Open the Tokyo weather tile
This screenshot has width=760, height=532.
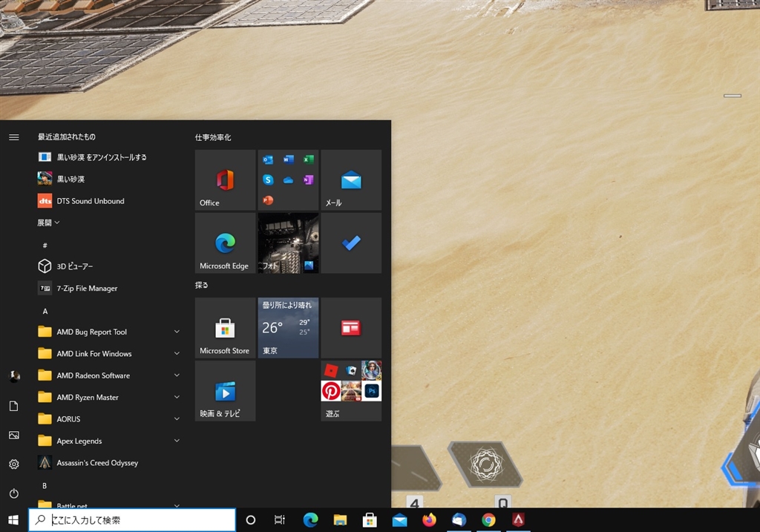(x=288, y=327)
